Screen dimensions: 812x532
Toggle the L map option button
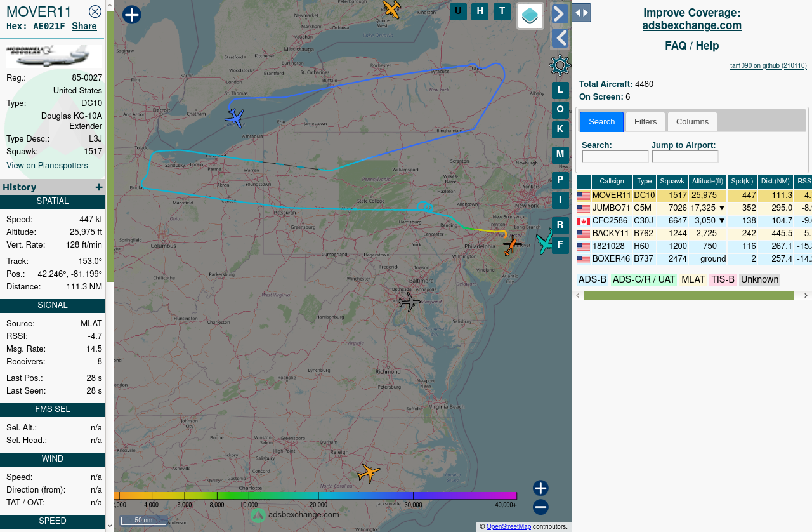(560, 90)
